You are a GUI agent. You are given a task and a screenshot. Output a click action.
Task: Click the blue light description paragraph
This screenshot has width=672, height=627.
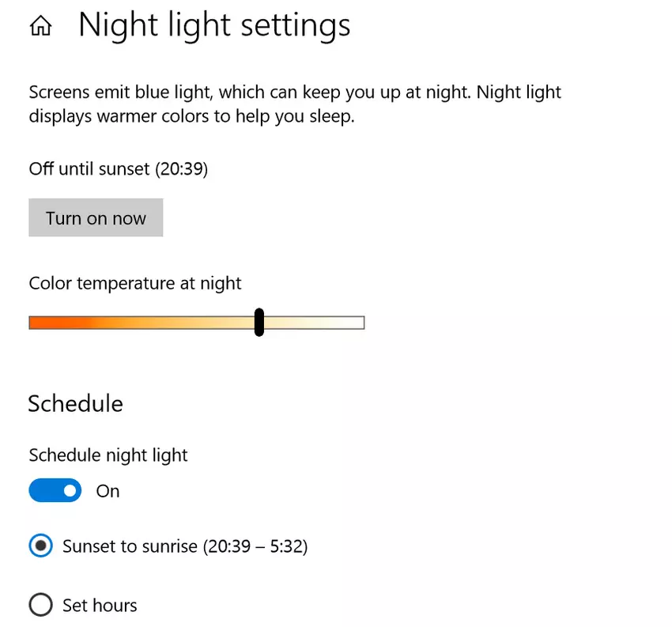click(295, 104)
